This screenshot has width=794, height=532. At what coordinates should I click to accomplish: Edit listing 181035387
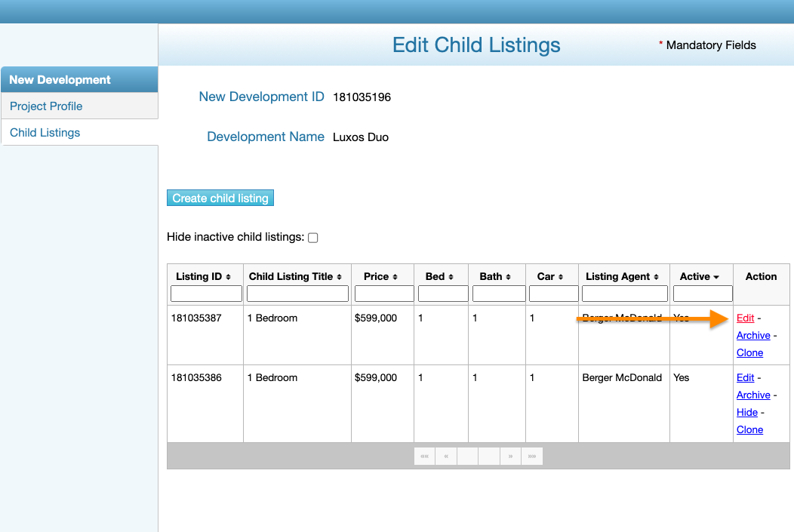[x=745, y=318]
